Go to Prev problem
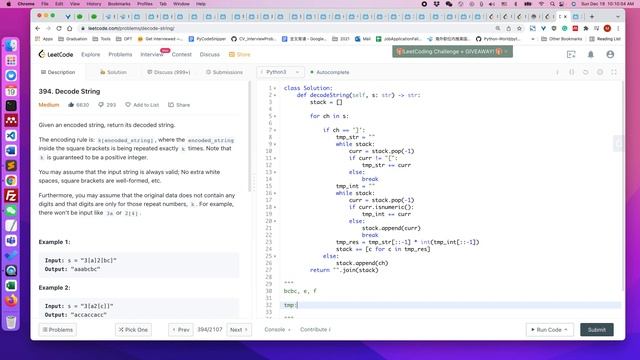 [181, 329]
